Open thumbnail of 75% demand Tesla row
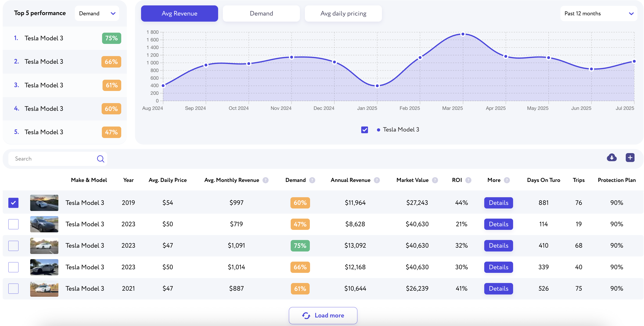 44,246
